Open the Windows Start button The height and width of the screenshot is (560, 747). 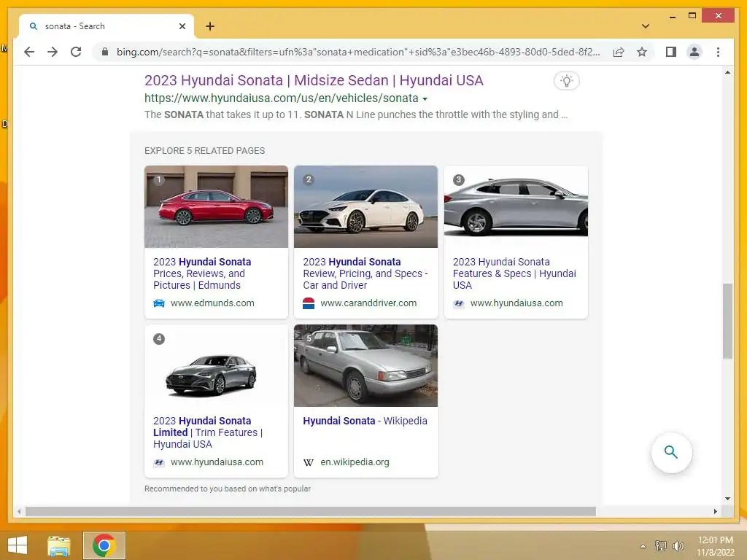coord(18,545)
